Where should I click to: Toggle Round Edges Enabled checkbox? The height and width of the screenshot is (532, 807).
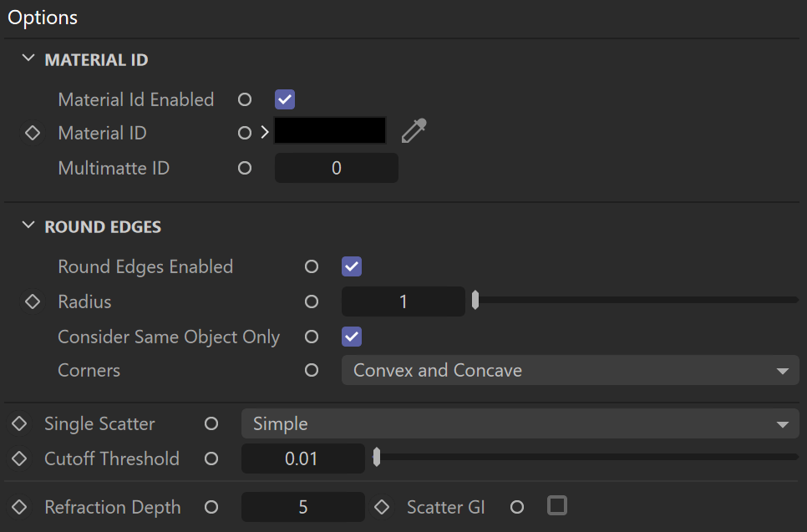coord(352,266)
